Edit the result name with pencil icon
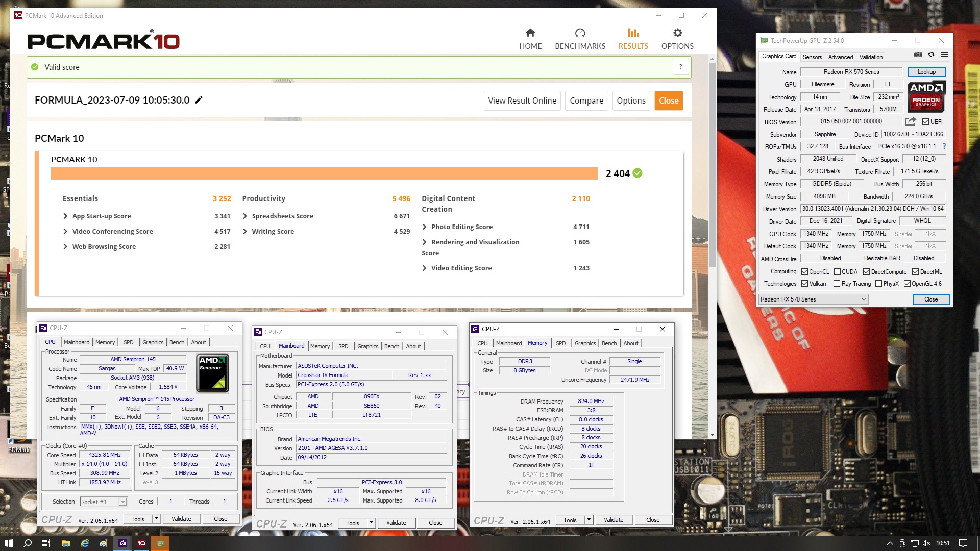Screen dimensions: 980x551 coord(199,100)
